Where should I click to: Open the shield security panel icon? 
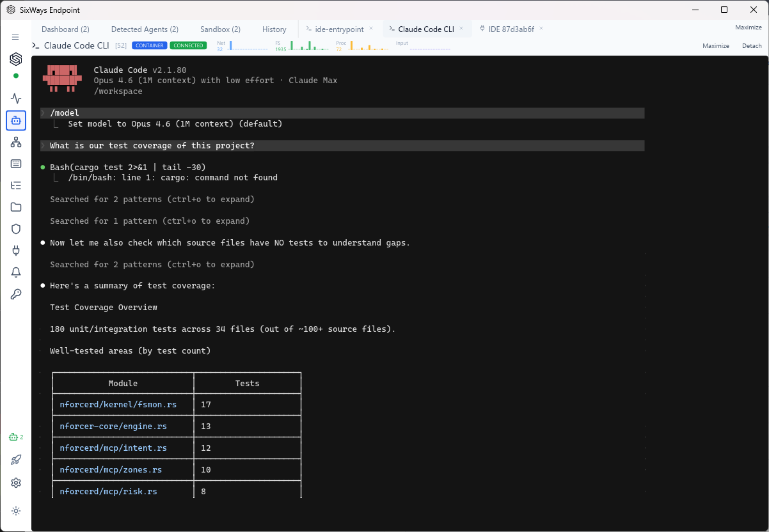tap(16, 228)
